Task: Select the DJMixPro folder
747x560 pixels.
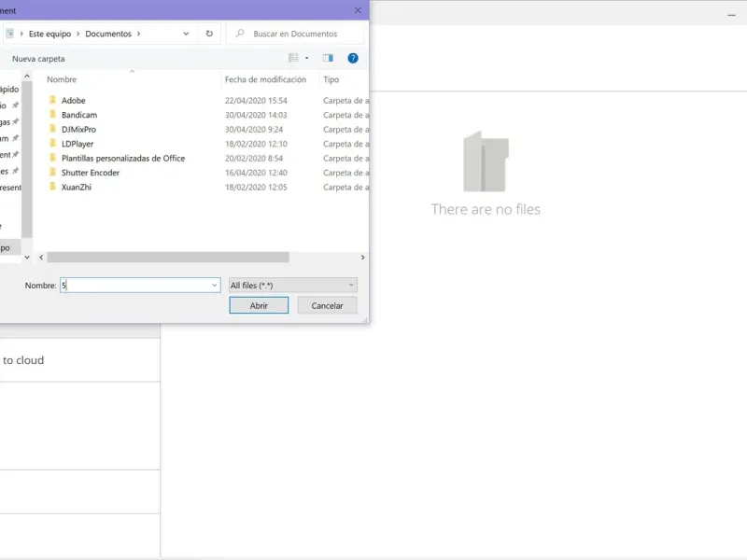Action: pyautogui.click(x=78, y=130)
